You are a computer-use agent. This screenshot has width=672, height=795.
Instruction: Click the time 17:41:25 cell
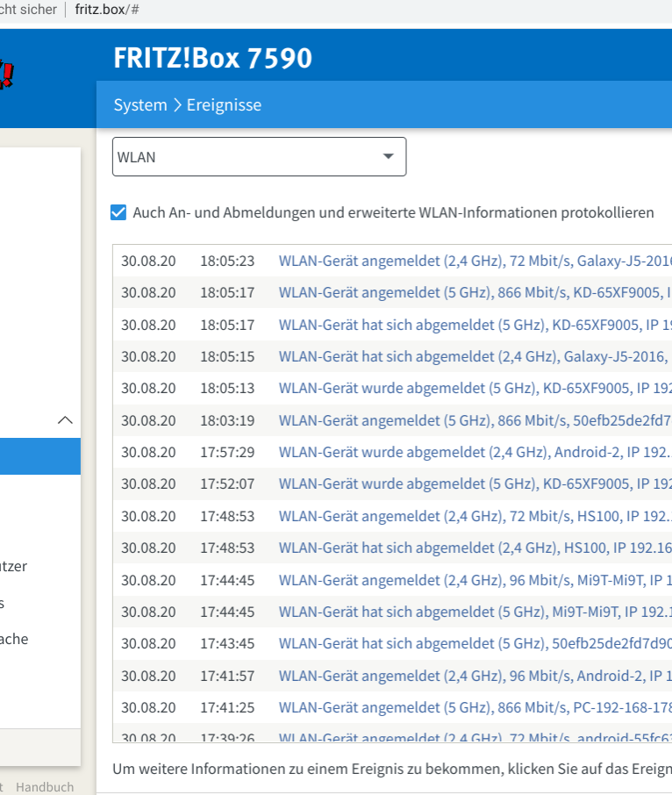(x=227, y=707)
